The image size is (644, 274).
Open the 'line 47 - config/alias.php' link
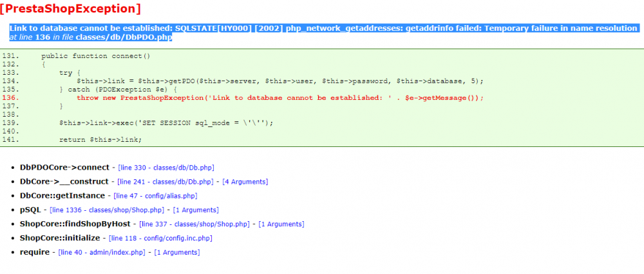156,196
